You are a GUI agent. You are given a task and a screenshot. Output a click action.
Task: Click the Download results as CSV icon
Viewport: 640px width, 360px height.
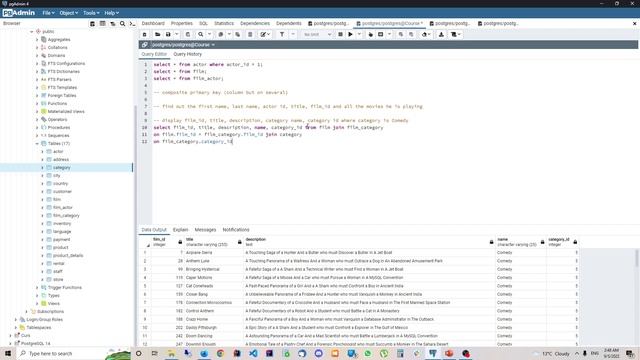pos(441,35)
